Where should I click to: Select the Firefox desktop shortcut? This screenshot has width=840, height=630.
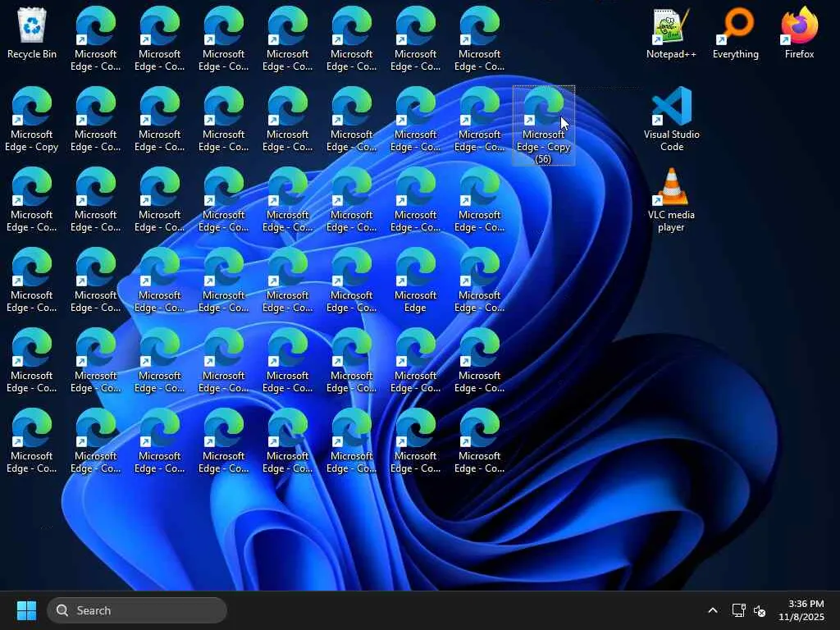799,33
